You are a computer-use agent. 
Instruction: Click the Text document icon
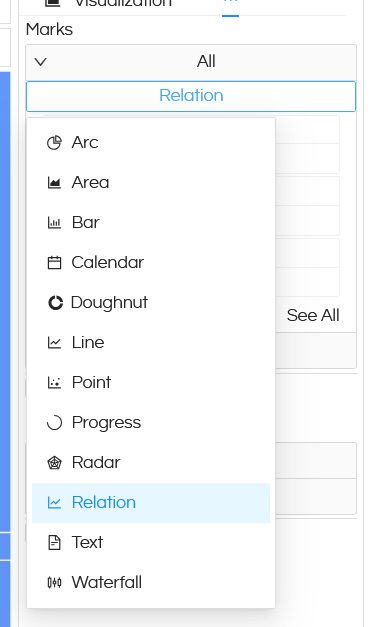[x=54, y=543]
